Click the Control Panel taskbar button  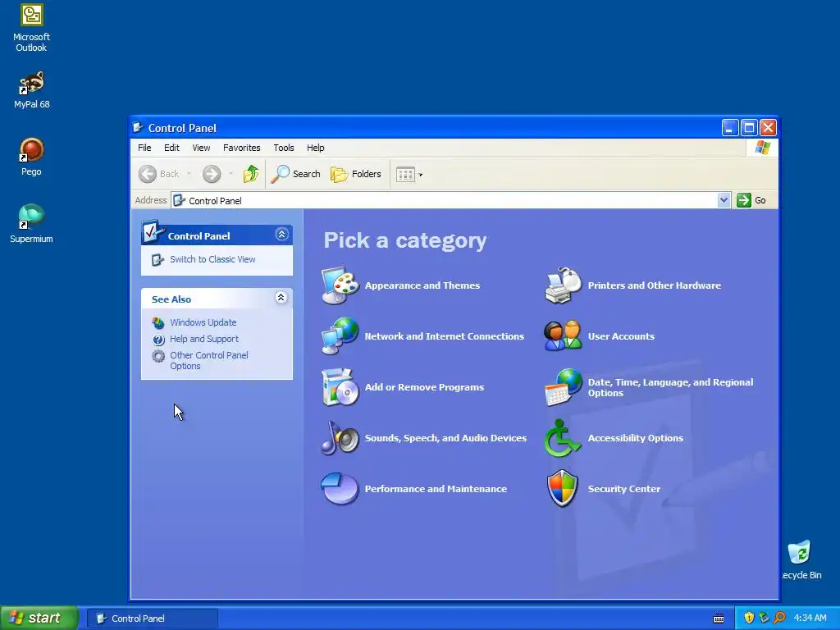coord(152,619)
